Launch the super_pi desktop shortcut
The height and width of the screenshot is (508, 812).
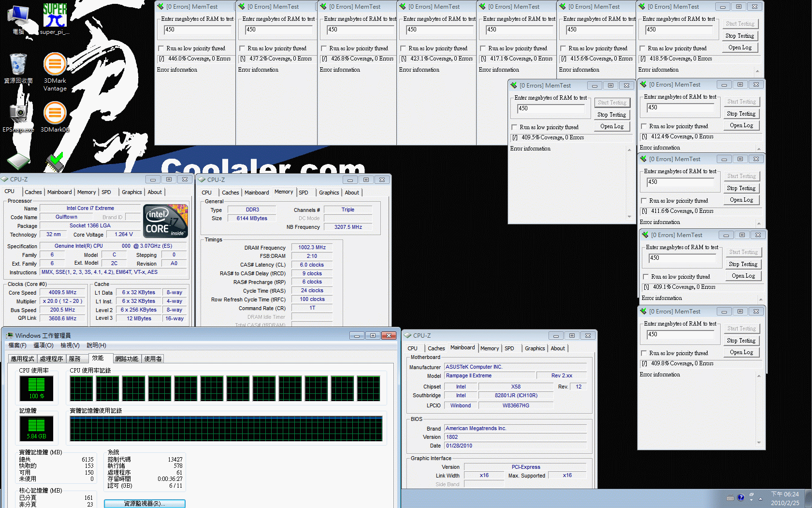point(55,19)
